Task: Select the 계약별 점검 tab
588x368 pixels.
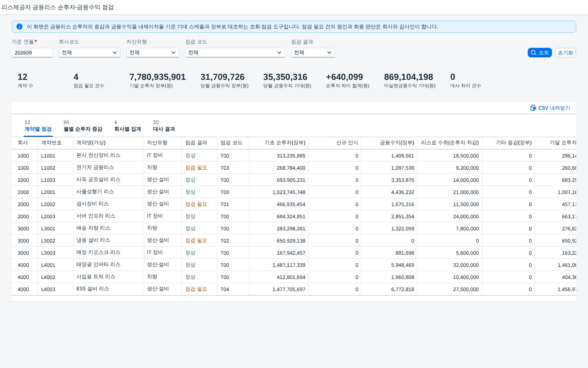Action: [x=38, y=126]
